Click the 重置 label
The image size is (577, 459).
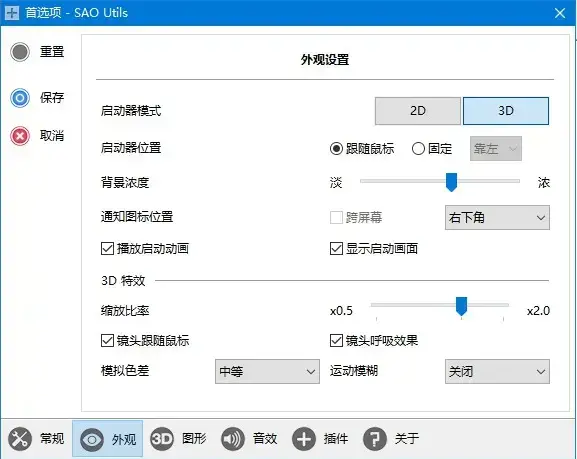[52, 52]
